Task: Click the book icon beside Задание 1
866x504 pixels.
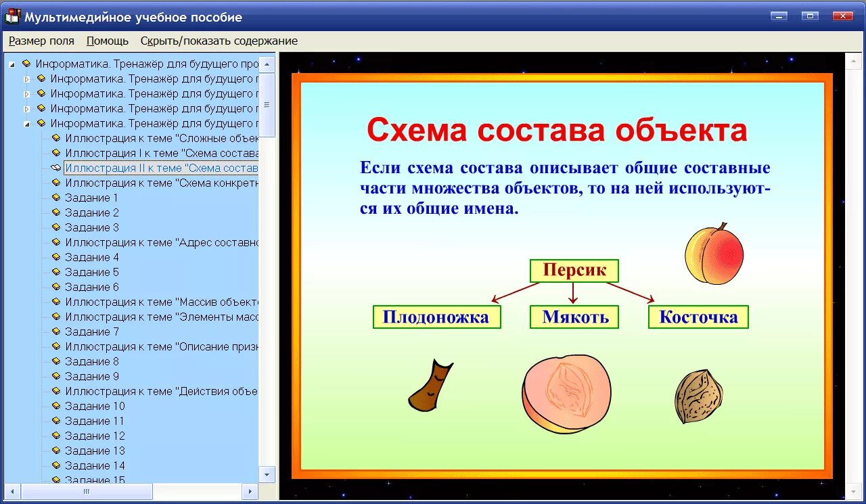Action: tap(56, 198)
